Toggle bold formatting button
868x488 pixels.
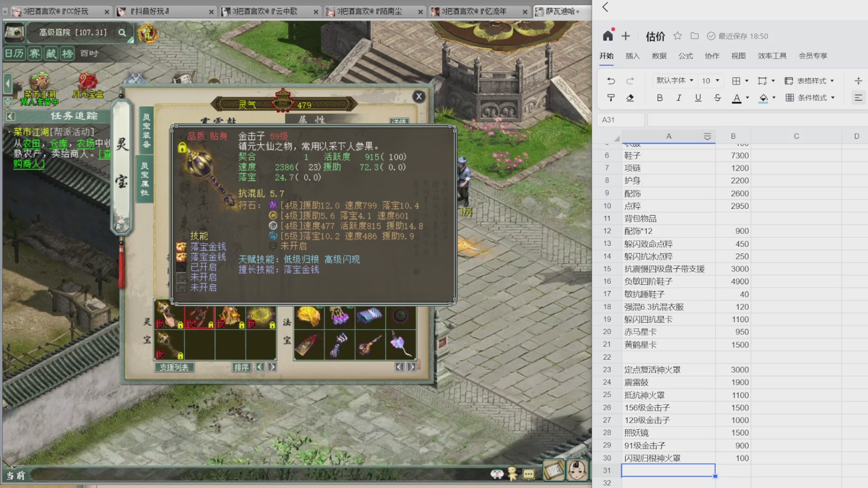pos(660,98)
